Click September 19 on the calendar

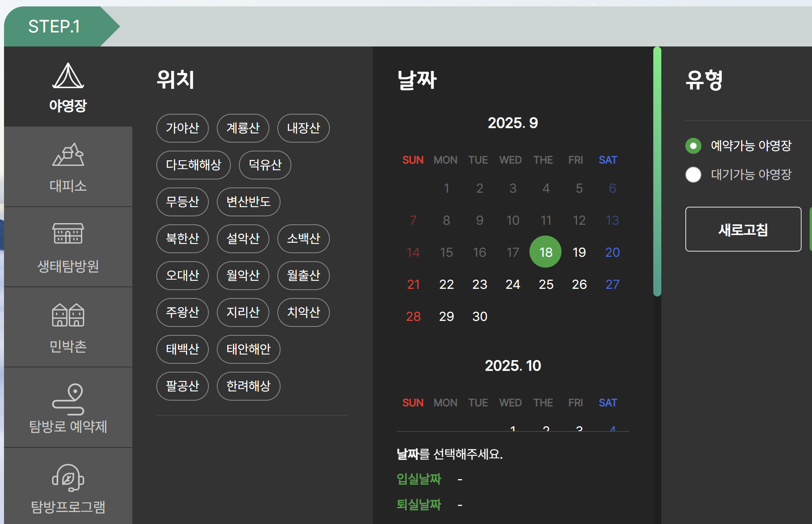(x=579, y=252)
